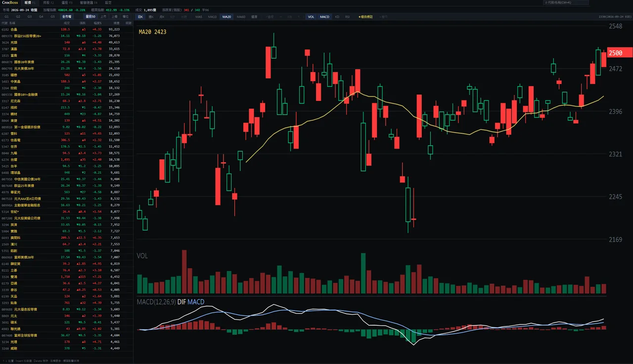633x364 pixels.
Task: Sort the list by 漲跌 column
Action: tap(83, 23)
